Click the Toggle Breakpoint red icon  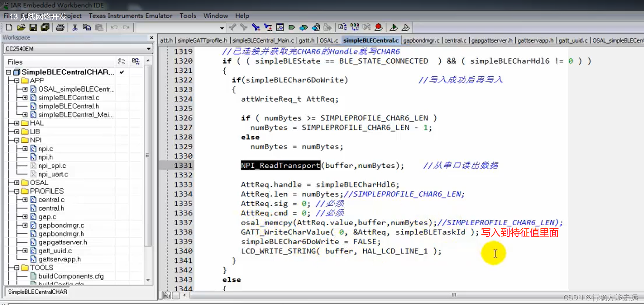[x=379, y=27]
